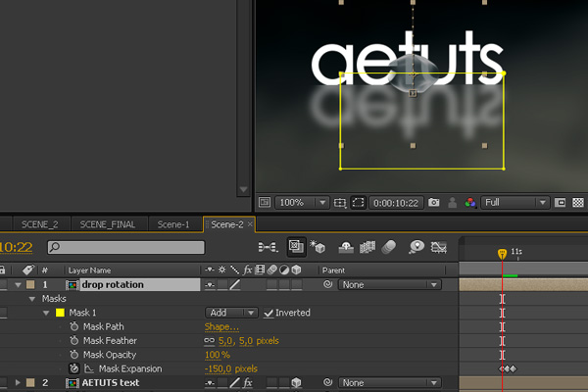Toggle the Mask Opacity stopwatch
This screenshot has width=588, height=392.
point(73,354)
